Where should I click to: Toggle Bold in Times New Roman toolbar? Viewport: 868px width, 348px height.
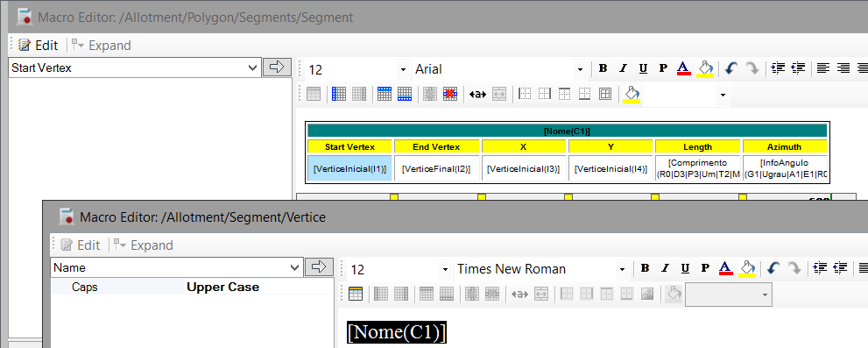tap(645, 268)
